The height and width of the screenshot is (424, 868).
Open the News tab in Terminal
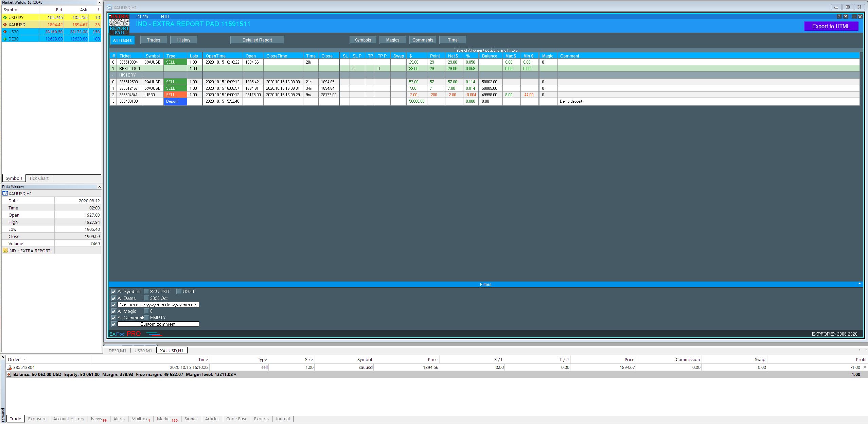click(99, 419)
